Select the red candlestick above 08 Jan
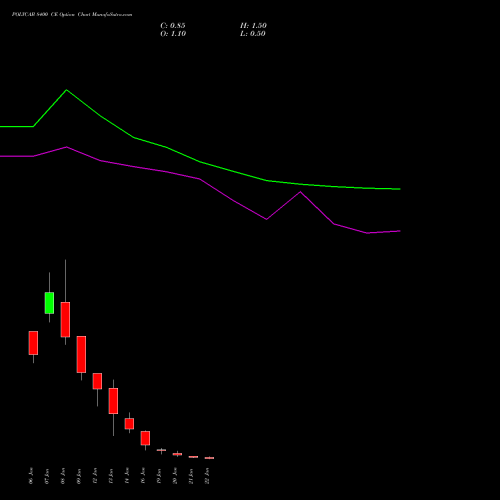500x500 pixels. tap(65, 320)
